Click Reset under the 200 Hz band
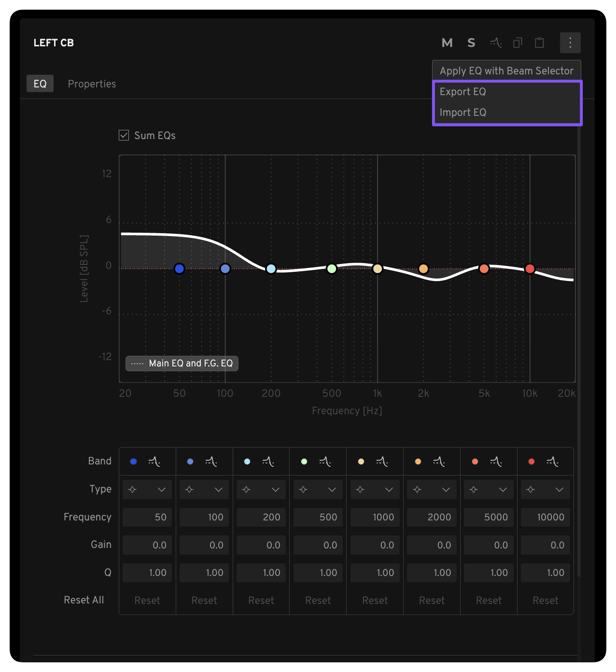 (261, 601)
